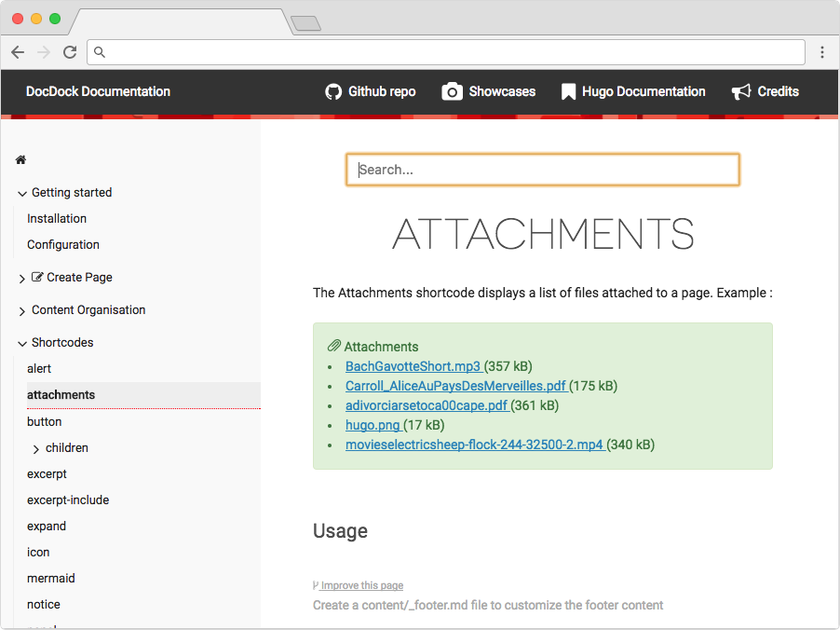The width and height of the screenshot is (840, 630).
Task: Click the camera icon beside Showcases
Action: (452, 91)
